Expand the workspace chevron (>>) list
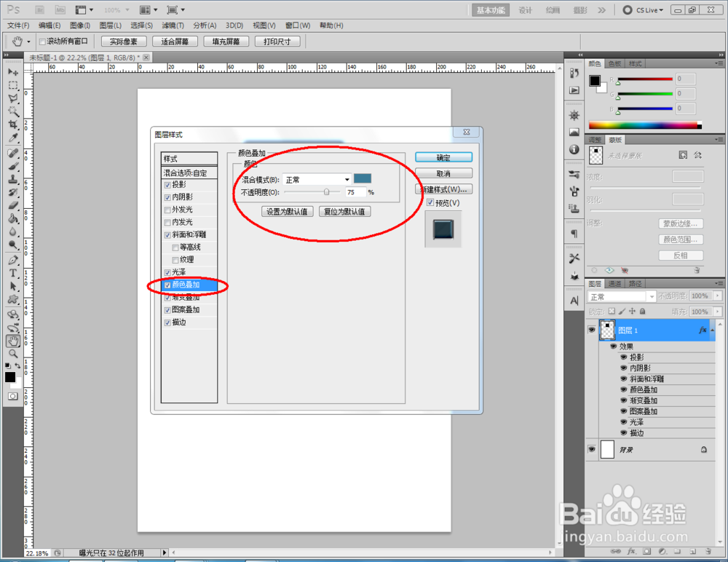The height and width of the screenshot is (562, 728). pos(602,10)
